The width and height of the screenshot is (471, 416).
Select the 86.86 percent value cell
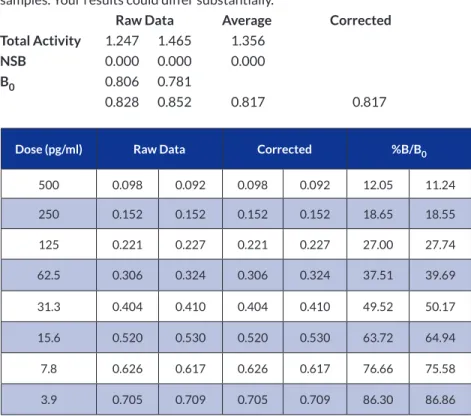click(x=440, y=399)
